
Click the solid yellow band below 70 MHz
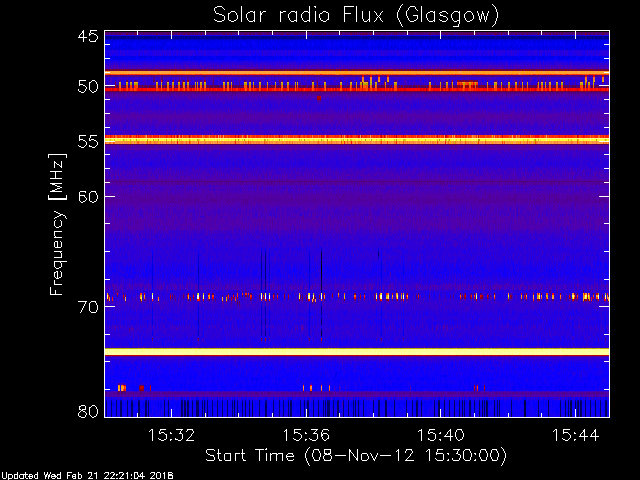click(x=357, y=352)
